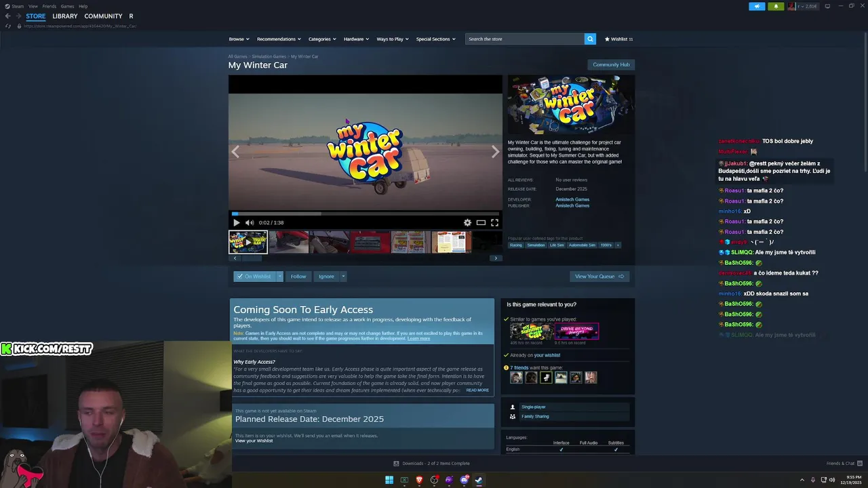The image size is (868, 488).
Task: Open Downloads status at the bottom
Action: click(x=431, y=464)
